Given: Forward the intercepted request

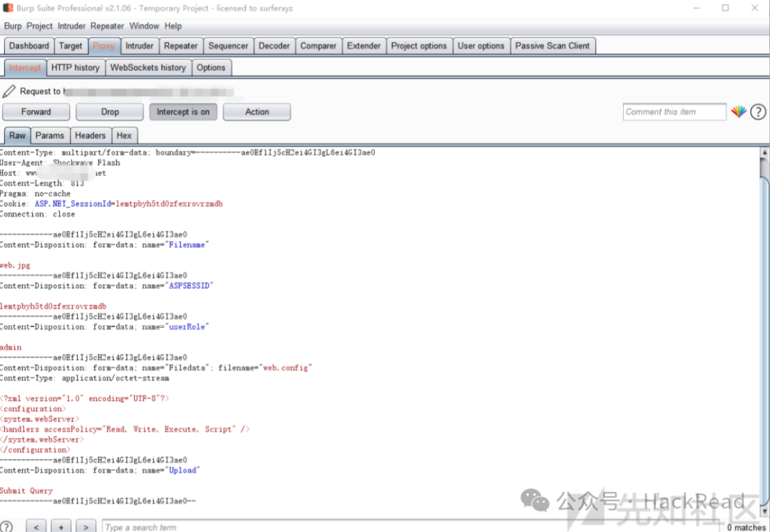Looking at the screenshot, I should pos(36,112).
